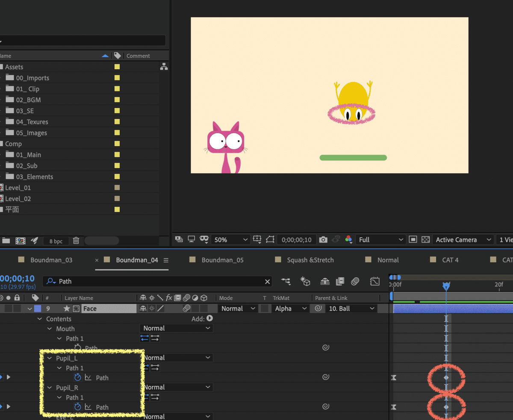This screenshot has height=420, width=513.
Task: Switch to the Squash &Stretch tab
Action: tap(310, 260)
